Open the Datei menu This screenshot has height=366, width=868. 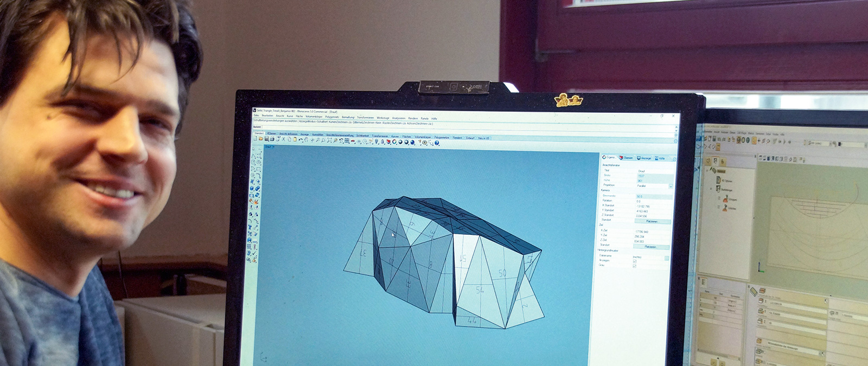click(x=256, y=115)
